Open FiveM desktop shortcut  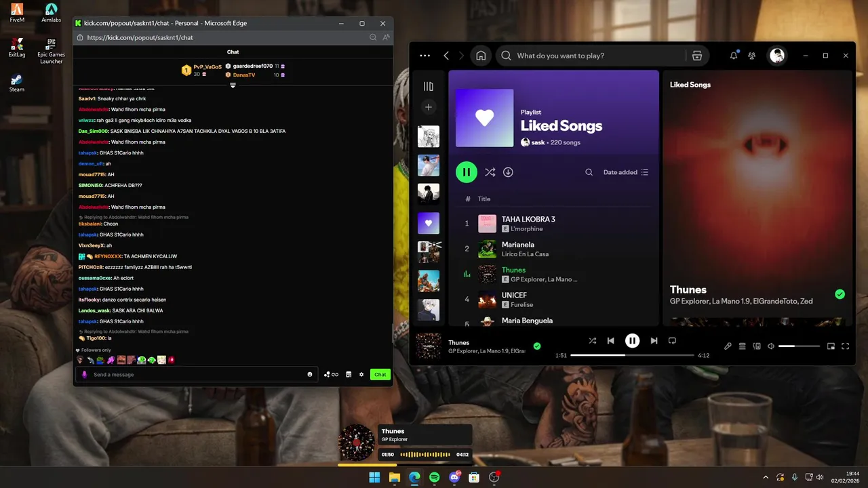point(17,13)
